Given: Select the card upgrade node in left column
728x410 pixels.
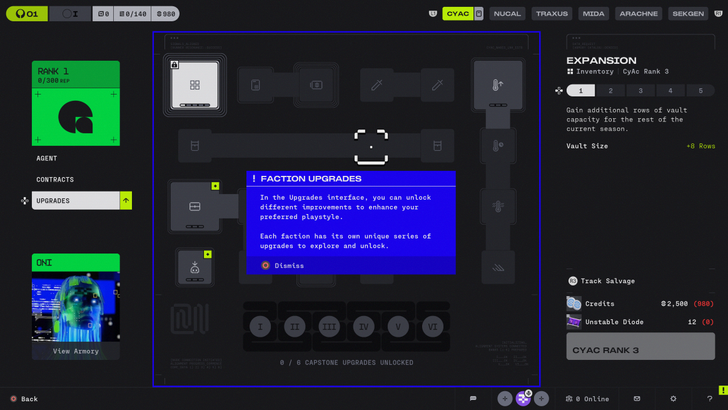Looking at the screenshot, I should (195, 207).
